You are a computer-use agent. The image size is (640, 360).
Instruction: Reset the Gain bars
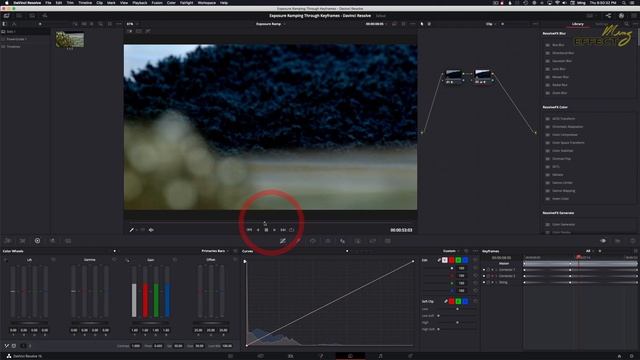coord(175,260)
